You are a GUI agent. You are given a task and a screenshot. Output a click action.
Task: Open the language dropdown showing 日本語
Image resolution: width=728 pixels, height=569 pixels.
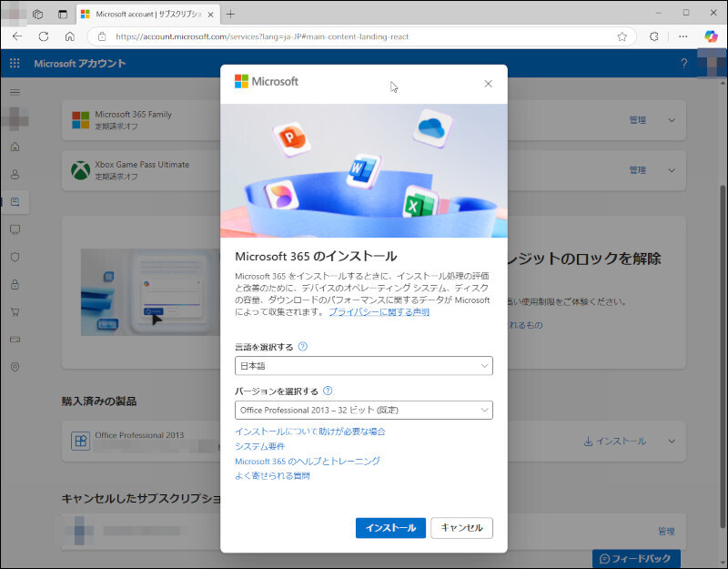(x=363, y=366)
